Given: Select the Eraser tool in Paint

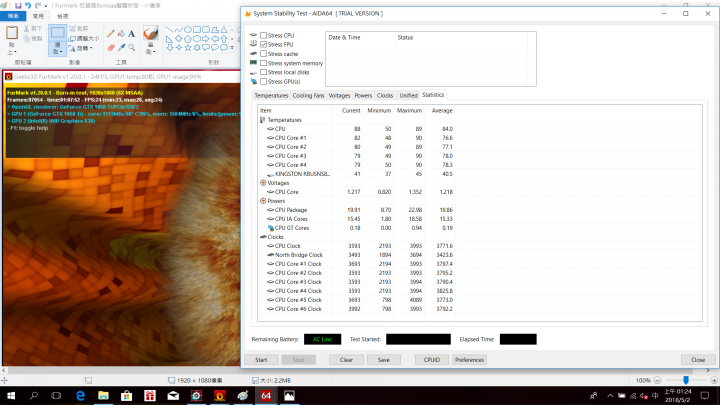Looking at the screenshot, I should click(x=111, y=47).
